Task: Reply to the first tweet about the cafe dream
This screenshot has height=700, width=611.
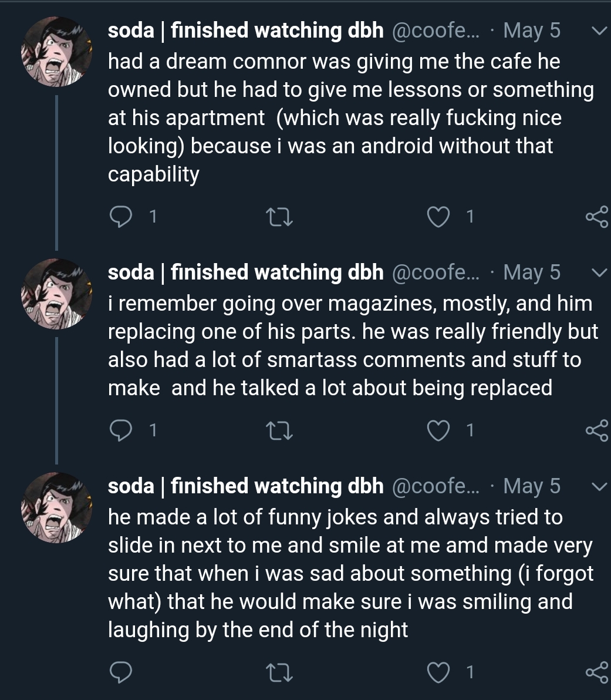Action: (x=121, y=217)
